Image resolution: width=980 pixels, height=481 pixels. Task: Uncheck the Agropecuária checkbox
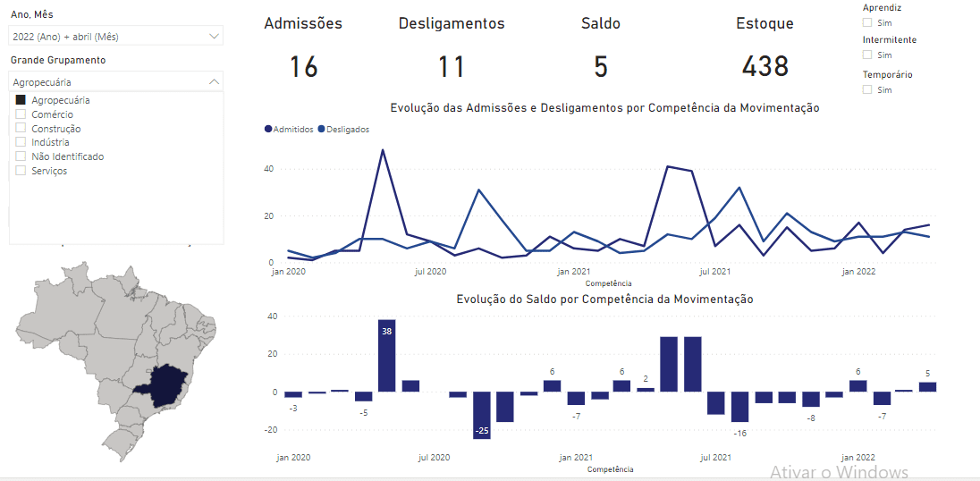tap(21, 100)
